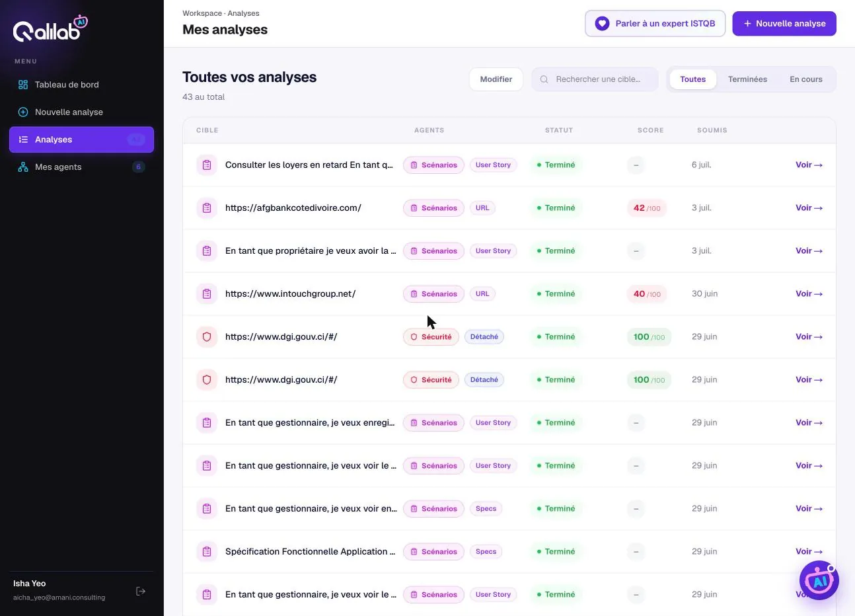Click the heart icon in the ISTQB expert button
Screen dimensions: 855x616
pos(602,24)
